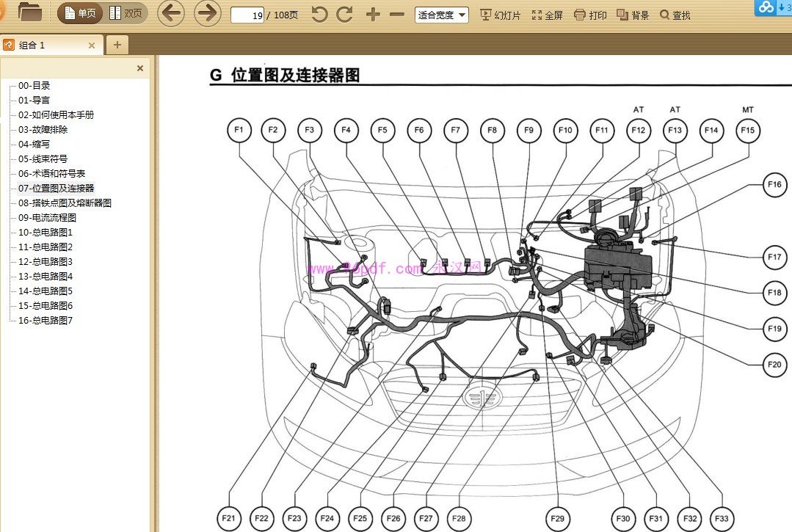
Task: Open the 适合宽度 zoom dropdown
Action: [x=441, y=15]
